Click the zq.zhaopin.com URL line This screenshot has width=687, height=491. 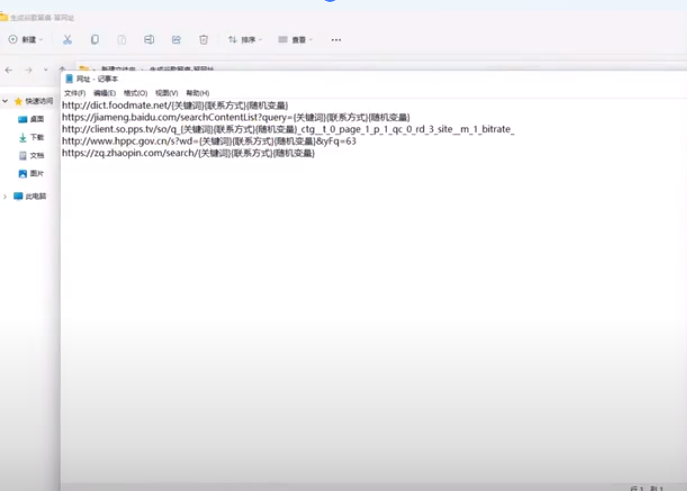click(x=188, y=153)
